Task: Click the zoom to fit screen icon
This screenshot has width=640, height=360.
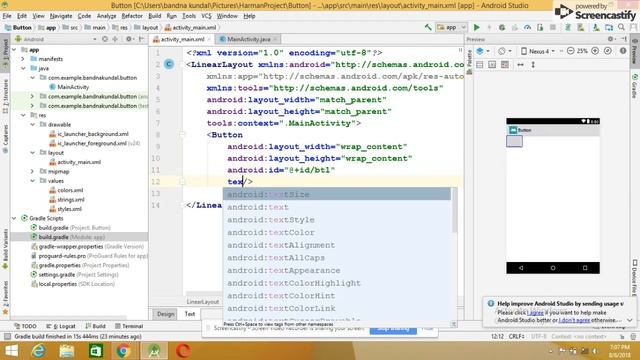Action: [x=608, y=51]
